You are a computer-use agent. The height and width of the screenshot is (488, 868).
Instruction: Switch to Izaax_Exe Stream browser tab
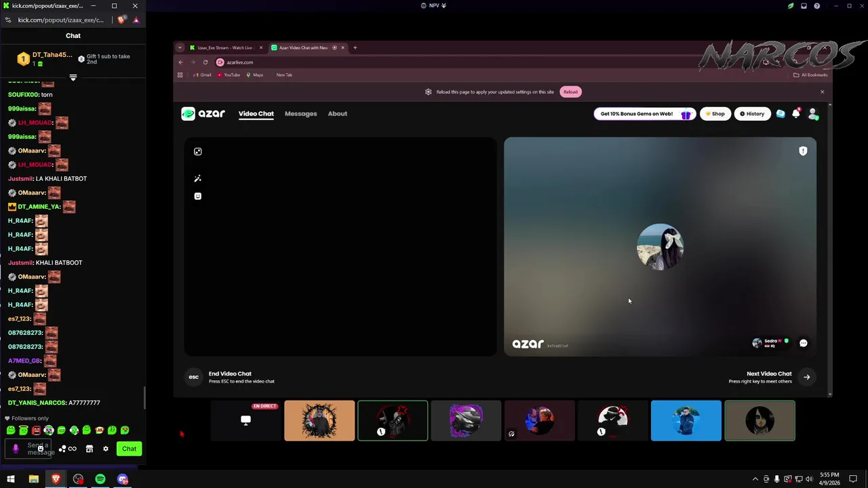224,48
